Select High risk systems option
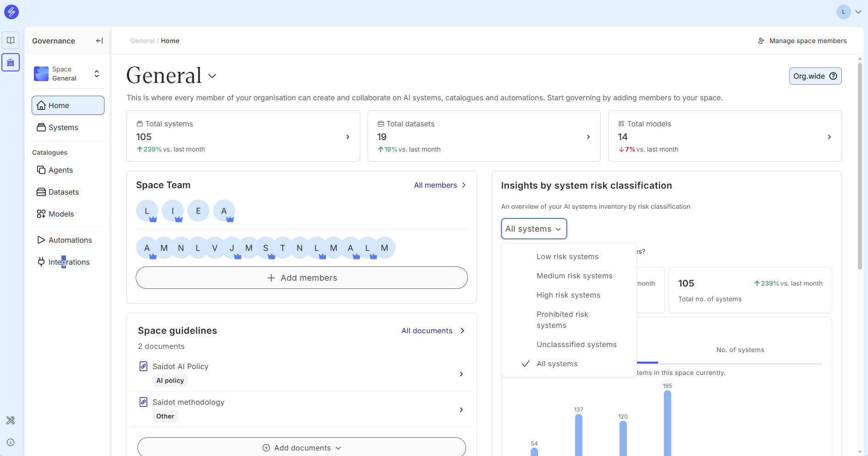This screenshot has height=456, width=868. 568,295
